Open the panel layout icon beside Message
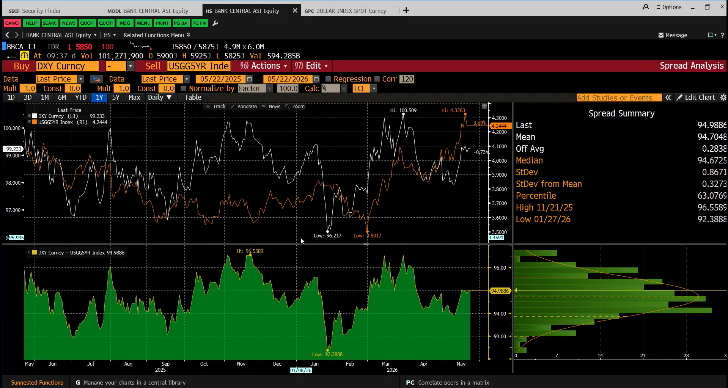Screen dimensions: 728x388 tap(710, 35)
